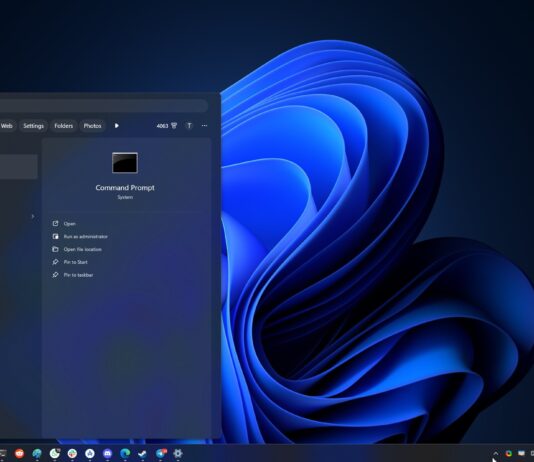534x462 pixels.
Task: Open the 4063 Rewards points badge
Action: (x=167, y=126)
